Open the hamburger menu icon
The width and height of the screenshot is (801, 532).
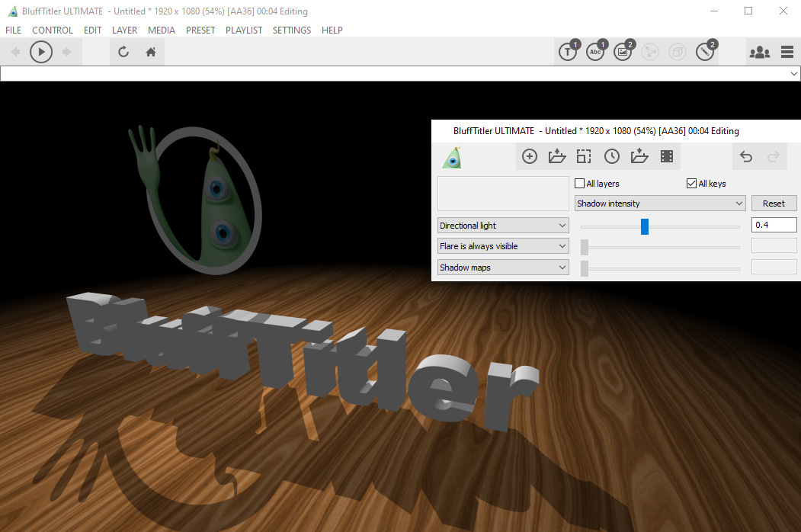pyautogui.click(x=787, y=52)
